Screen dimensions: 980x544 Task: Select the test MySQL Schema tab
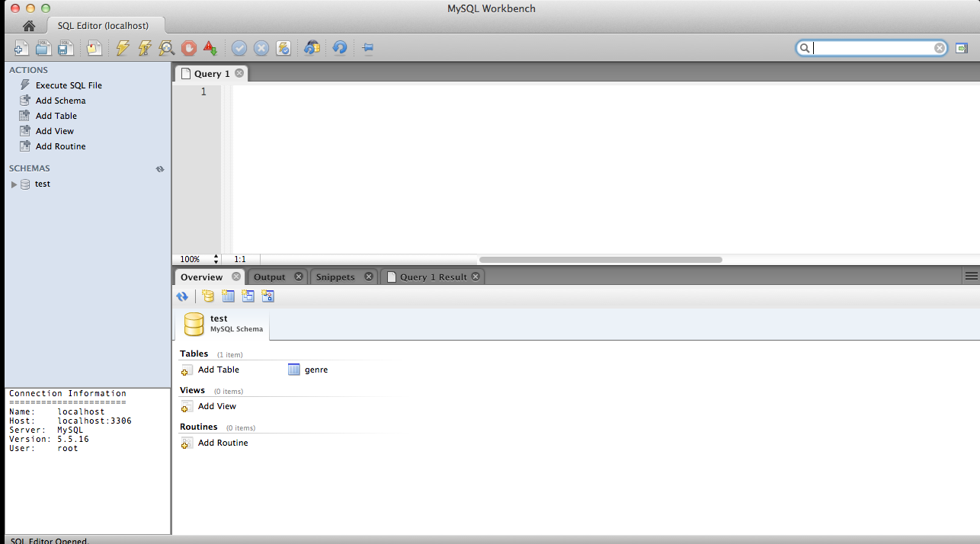click(x=223, y=324)
